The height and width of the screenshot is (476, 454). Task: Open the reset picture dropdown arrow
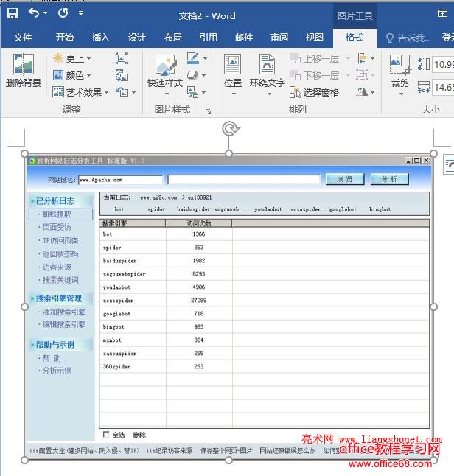(133, 92)
